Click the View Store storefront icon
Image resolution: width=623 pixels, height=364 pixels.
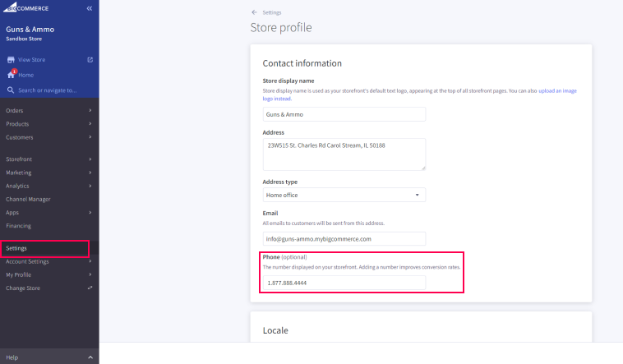pyautogui.click(x=11, y=60)
